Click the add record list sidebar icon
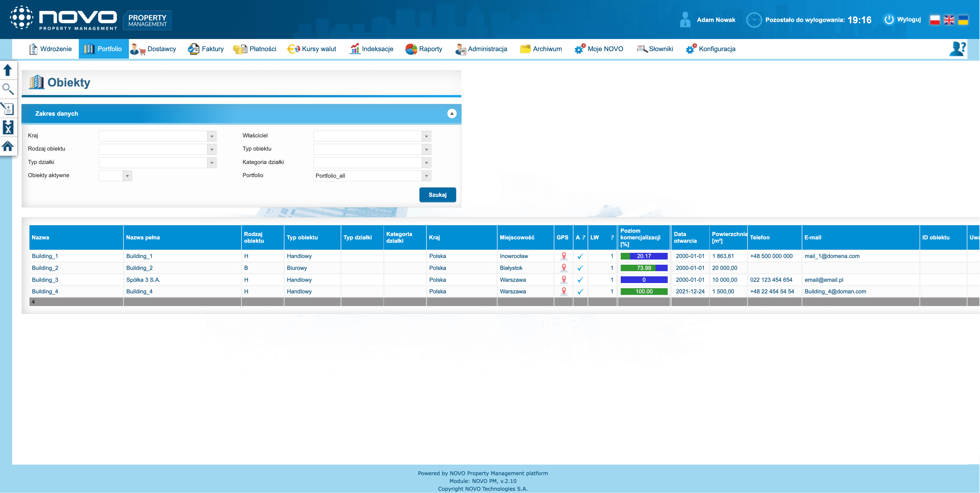The height and width of the screenshot is (493, 980). (8, 109)
